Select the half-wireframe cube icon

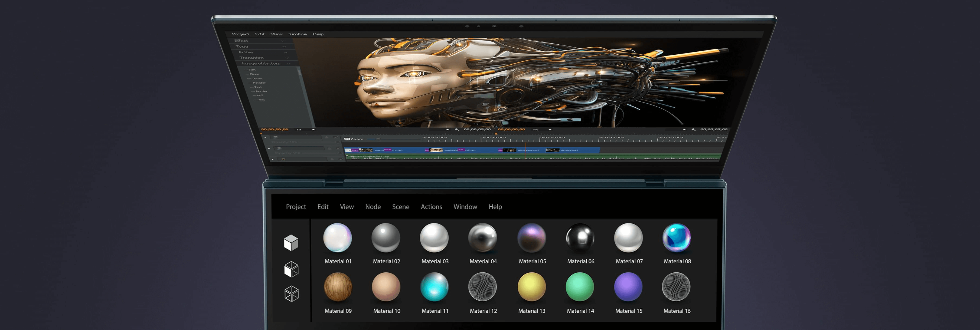click(291, 269)
